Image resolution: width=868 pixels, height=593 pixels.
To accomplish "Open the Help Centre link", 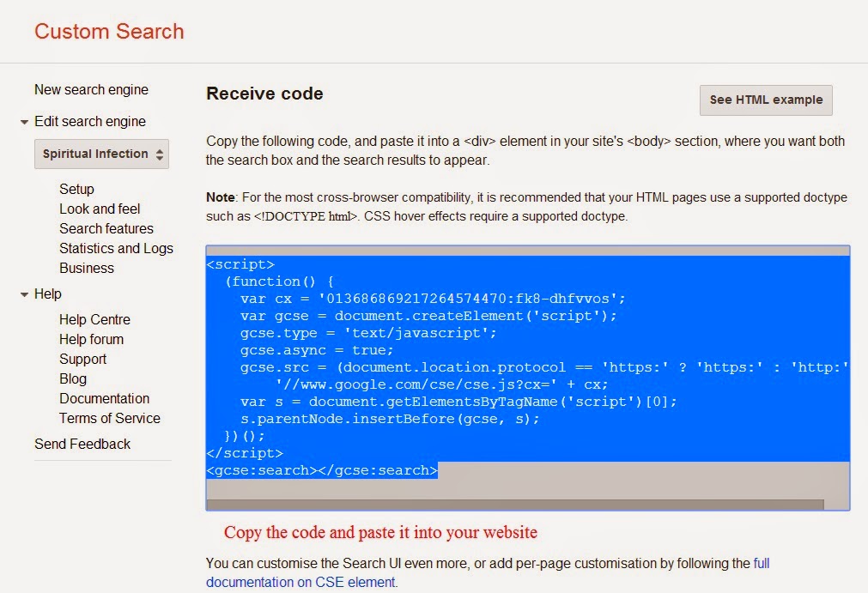I will 94,320.
